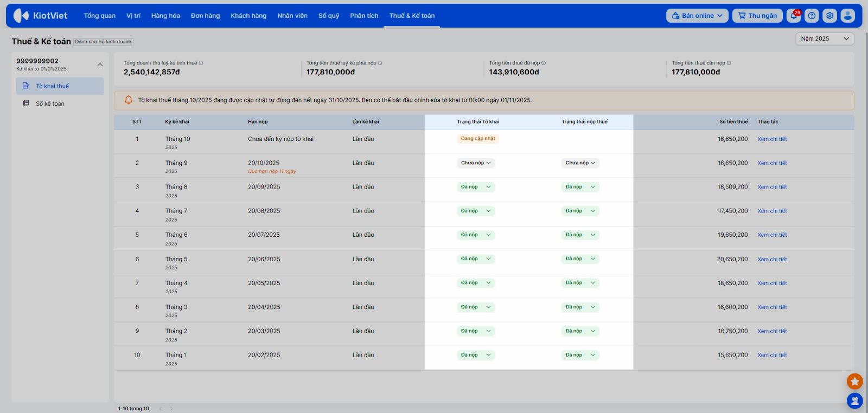Go to the Phân tích menu
The height and width of the screenshot is (413, 868).
pos(364,16)
